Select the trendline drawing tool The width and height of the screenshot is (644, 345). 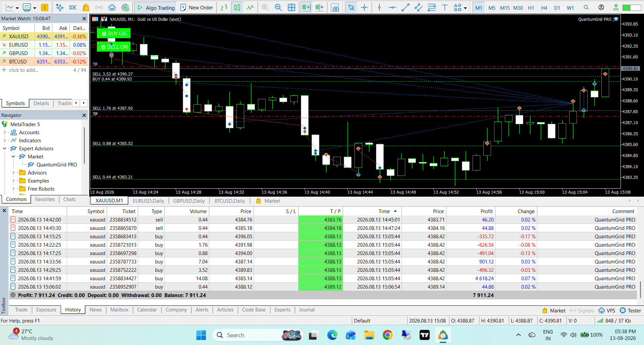click(406, 7)
